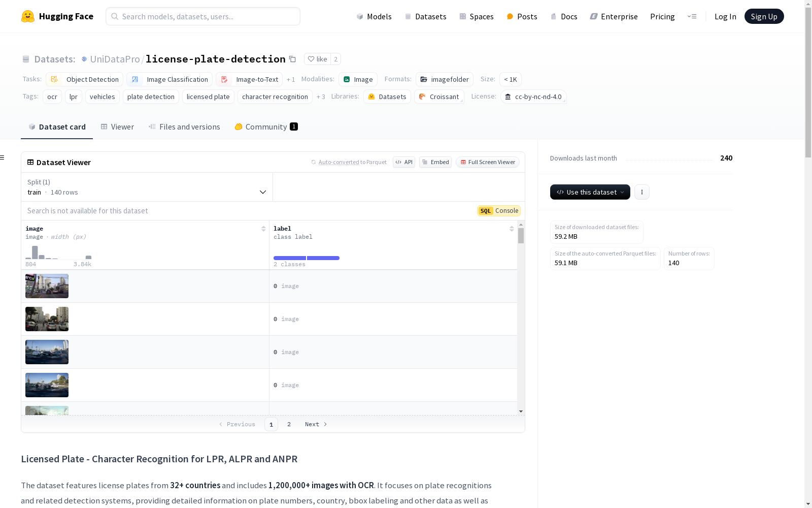The width and height of the screenshot is (812, 508).
Task: Open the Full Screen Viewer
Action: [487, 162]
